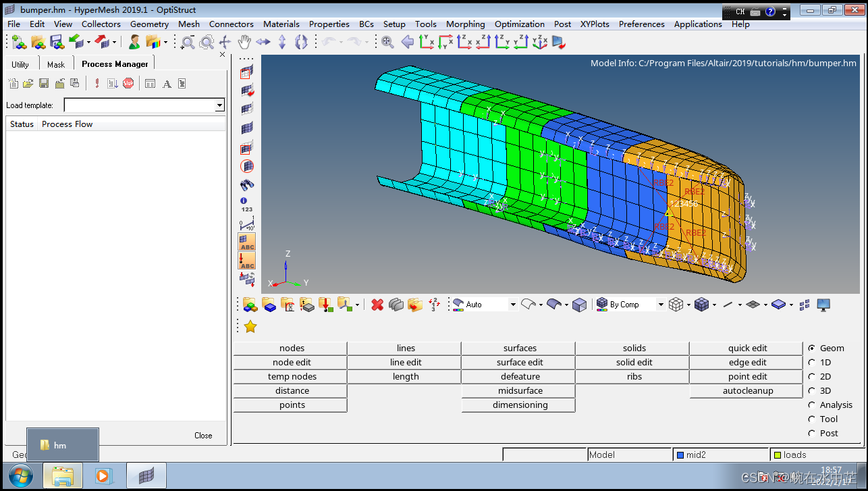Click the zoom-in magnifier with plus icon

pos(387,42)
